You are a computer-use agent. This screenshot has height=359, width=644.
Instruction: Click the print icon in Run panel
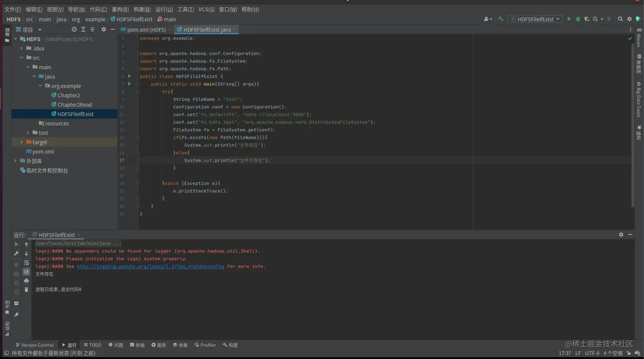pyautogui.click(x=26, y=281)
